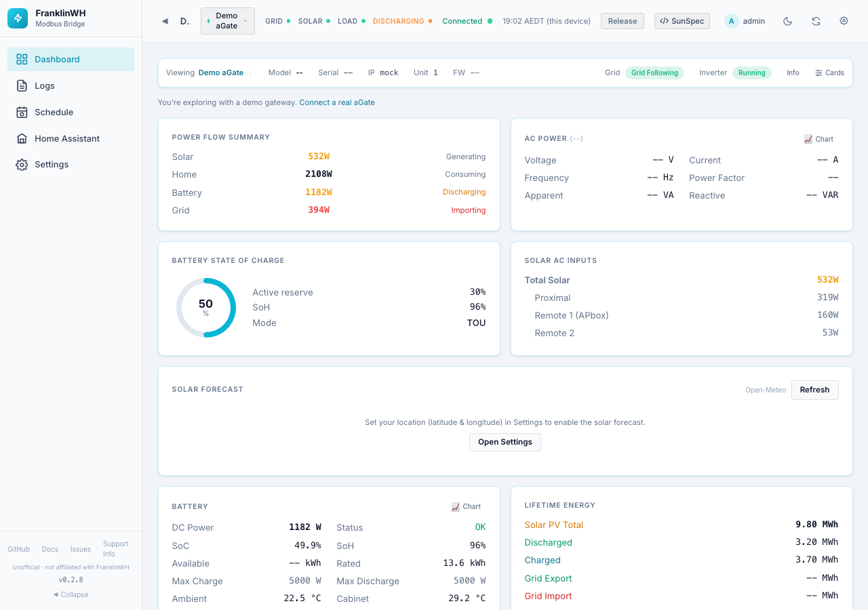Collapse the sidebar
868x610 pixels.
[x=71, y=594]
